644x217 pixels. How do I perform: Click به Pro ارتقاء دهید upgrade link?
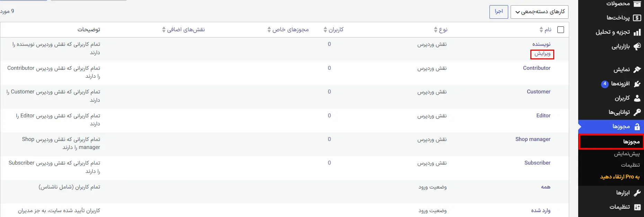(620, 177)
